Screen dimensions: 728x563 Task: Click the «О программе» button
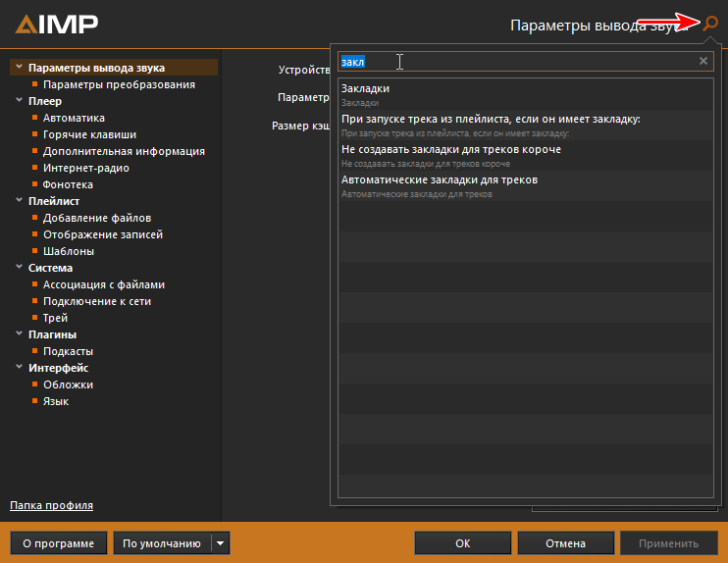tap(59, 543)
